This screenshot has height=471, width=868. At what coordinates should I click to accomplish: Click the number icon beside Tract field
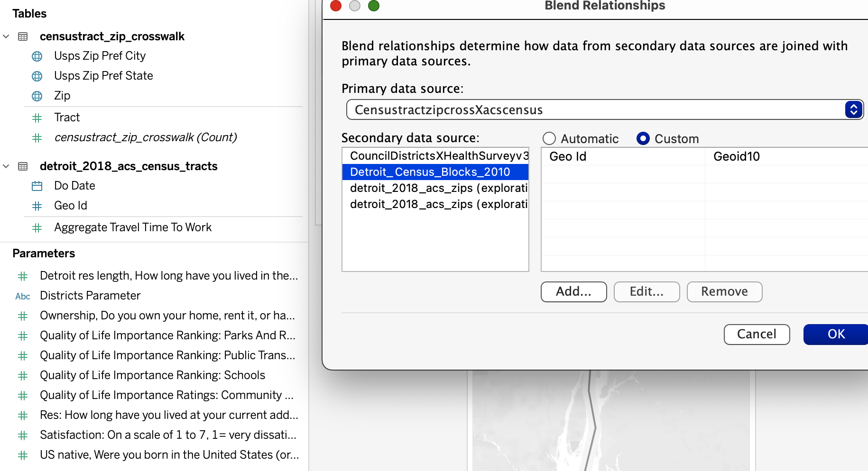coord(37,118)
